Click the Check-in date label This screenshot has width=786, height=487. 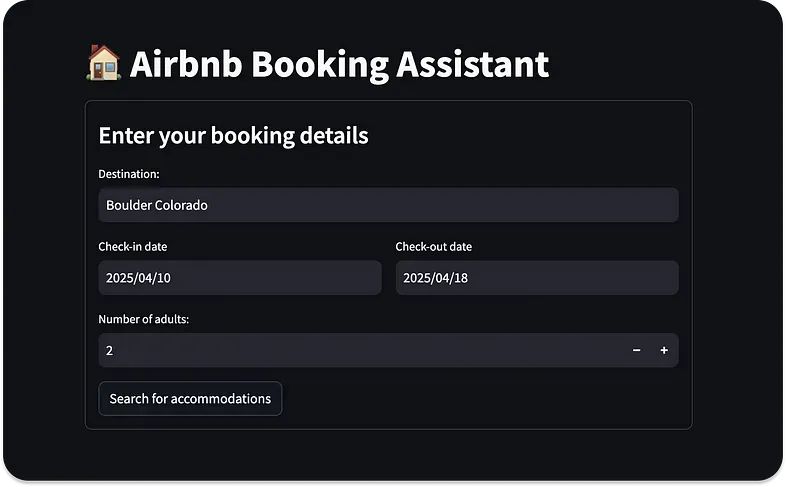(x=133, y=246)
